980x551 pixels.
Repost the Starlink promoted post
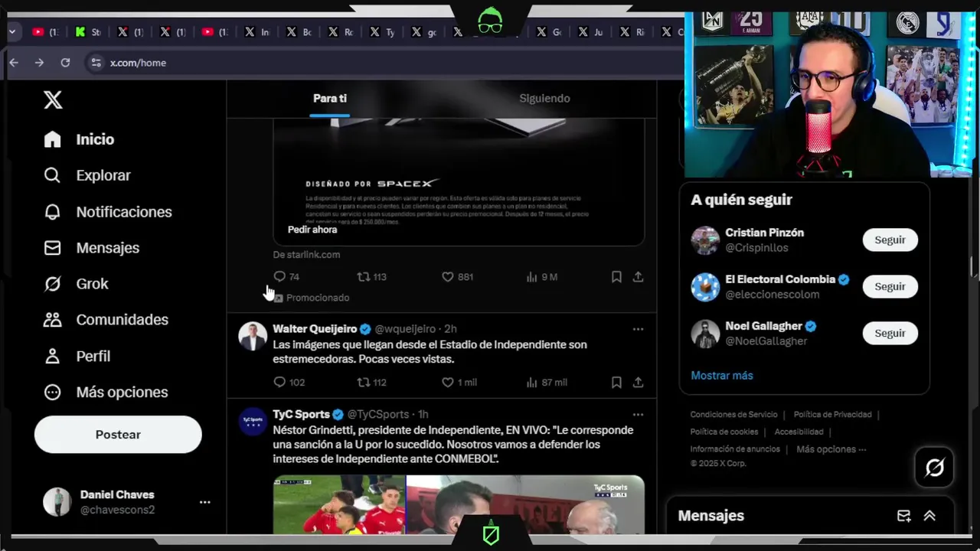point(372,277)
